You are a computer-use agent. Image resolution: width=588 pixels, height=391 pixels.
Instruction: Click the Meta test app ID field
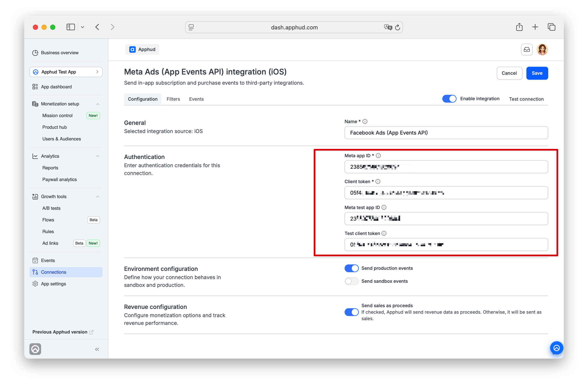(x=446, y=219)
